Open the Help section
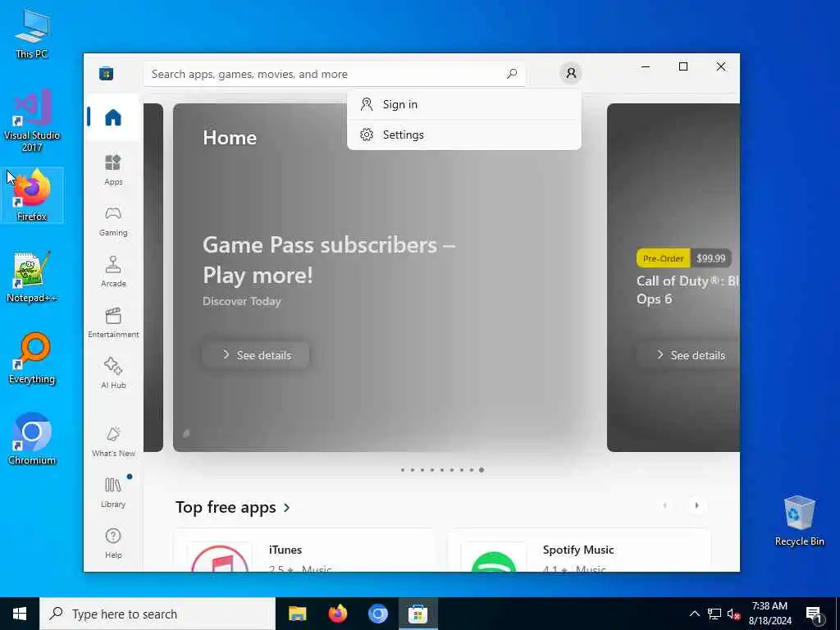The image size is (840, 630). tap(113, 543)
